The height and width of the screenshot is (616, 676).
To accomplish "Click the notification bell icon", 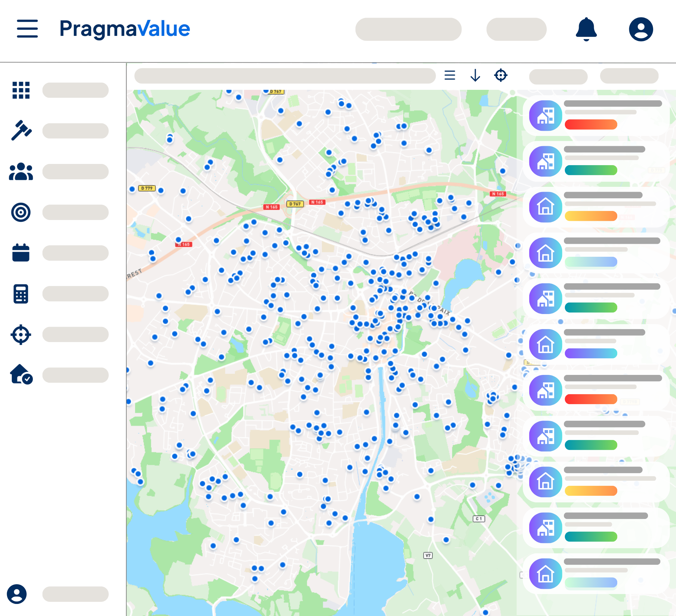I will (x=586, y=29).
